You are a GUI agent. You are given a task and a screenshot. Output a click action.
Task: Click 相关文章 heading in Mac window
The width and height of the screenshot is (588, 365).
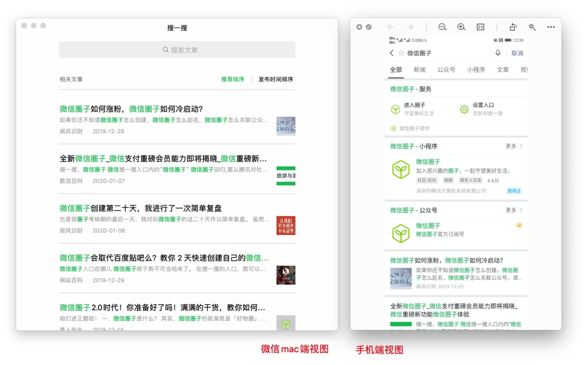tap(71, 79)
